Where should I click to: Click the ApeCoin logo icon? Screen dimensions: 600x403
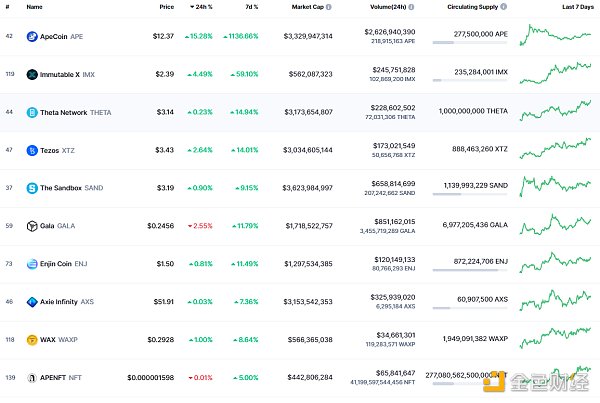32,36
